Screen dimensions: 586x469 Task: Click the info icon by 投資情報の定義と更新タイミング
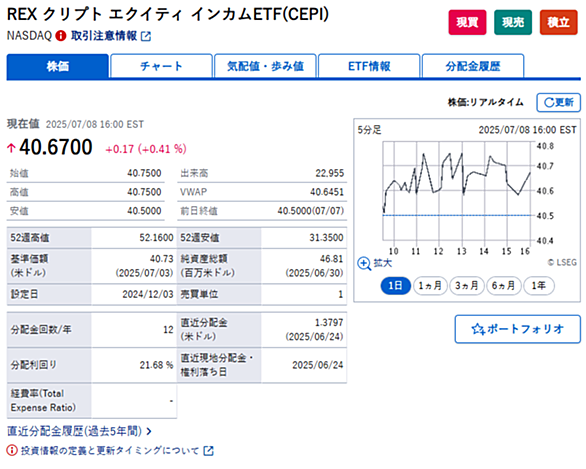point(12,450)
